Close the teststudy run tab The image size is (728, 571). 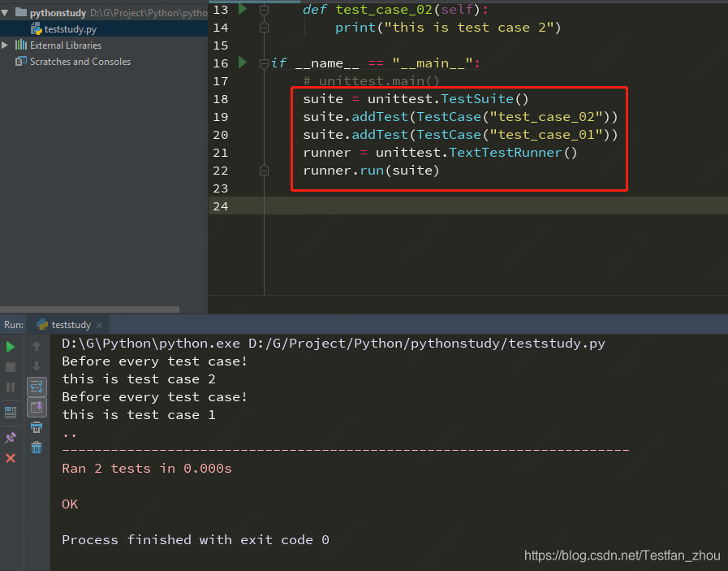[99, 325]
